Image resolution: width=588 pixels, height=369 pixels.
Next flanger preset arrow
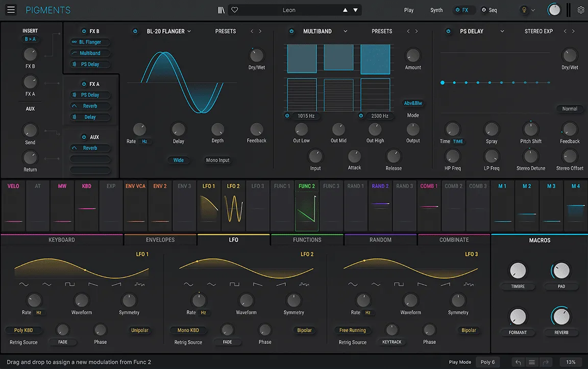coord(260,31)
